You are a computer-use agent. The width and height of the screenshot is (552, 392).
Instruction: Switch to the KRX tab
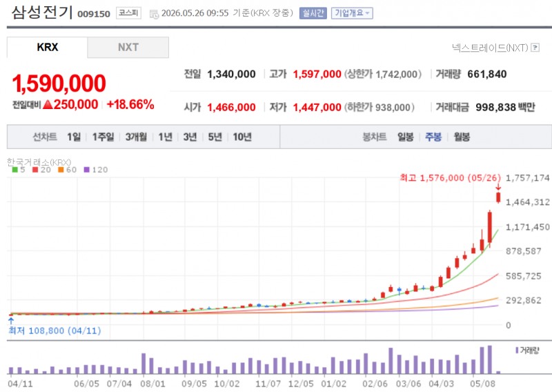47,47
